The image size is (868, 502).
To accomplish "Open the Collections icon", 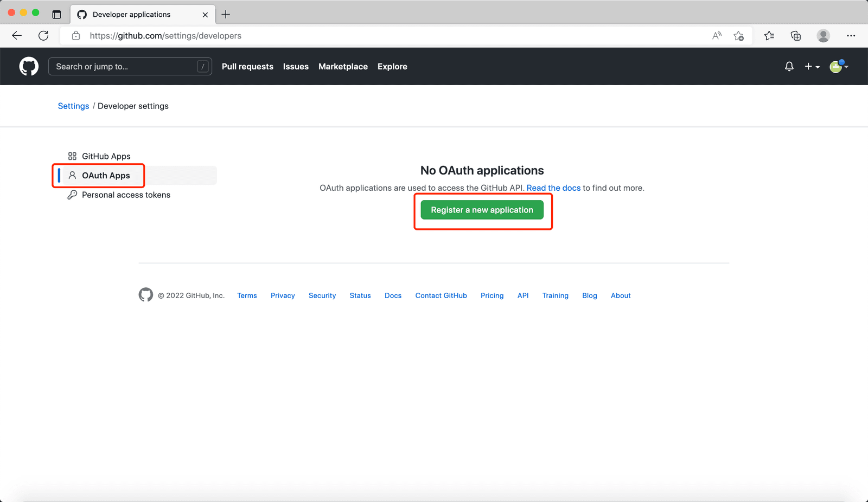I will [x=796, y=36].
